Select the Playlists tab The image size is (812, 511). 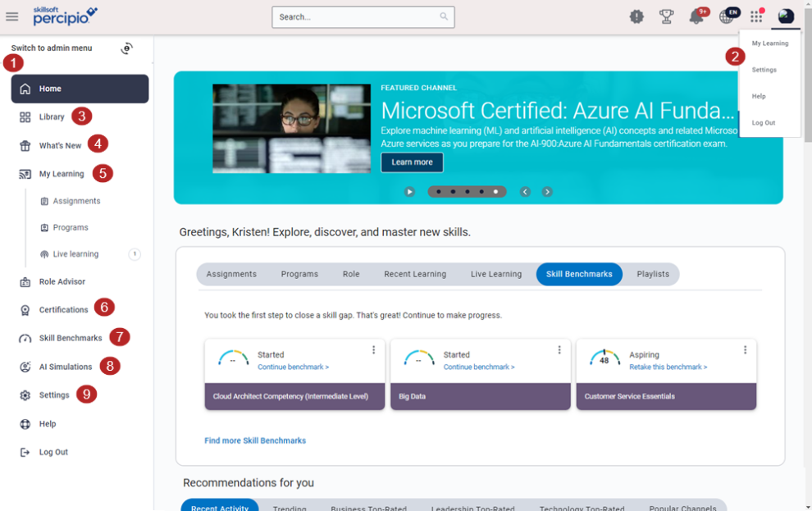point(653,274)
